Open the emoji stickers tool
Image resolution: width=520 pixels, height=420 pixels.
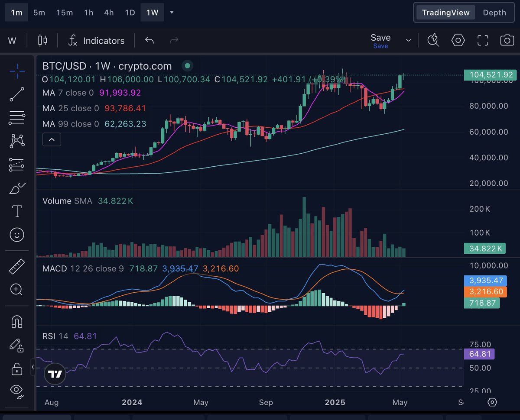[x=16, y=235]
